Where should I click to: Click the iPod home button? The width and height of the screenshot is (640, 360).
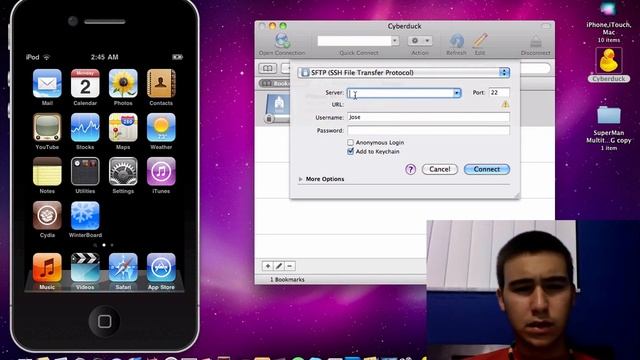[104, 321]
